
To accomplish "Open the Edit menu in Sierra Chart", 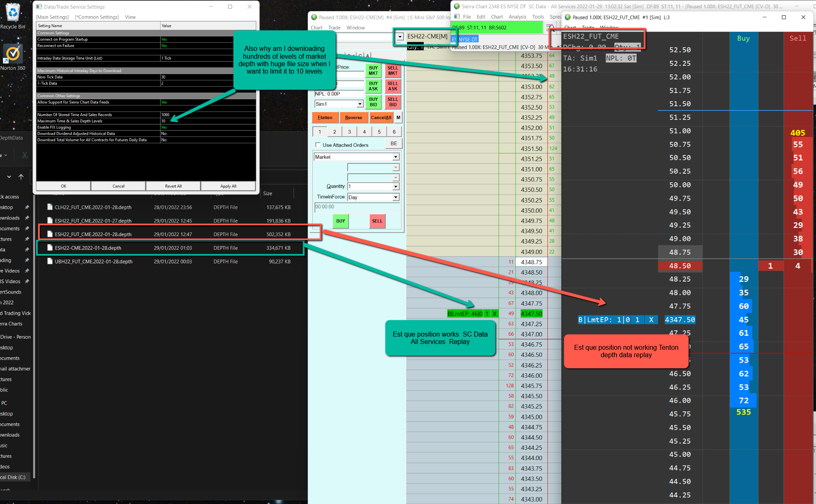I will pyautogui.click(x=481, y=17).
